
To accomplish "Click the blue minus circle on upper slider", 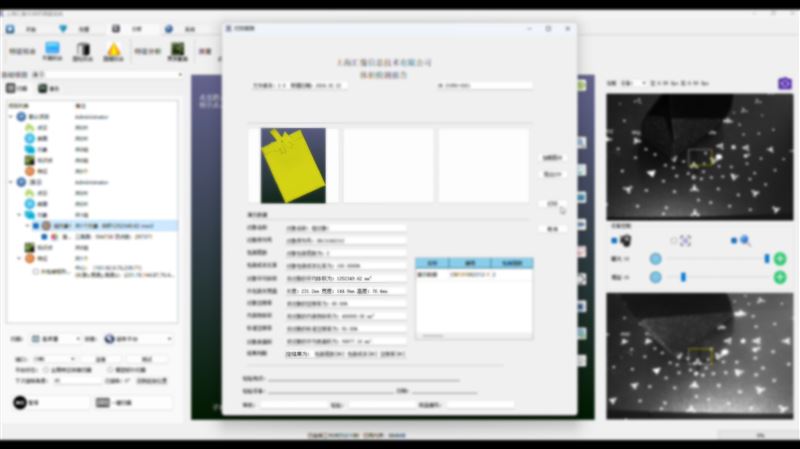I will [x=656, y=259].
